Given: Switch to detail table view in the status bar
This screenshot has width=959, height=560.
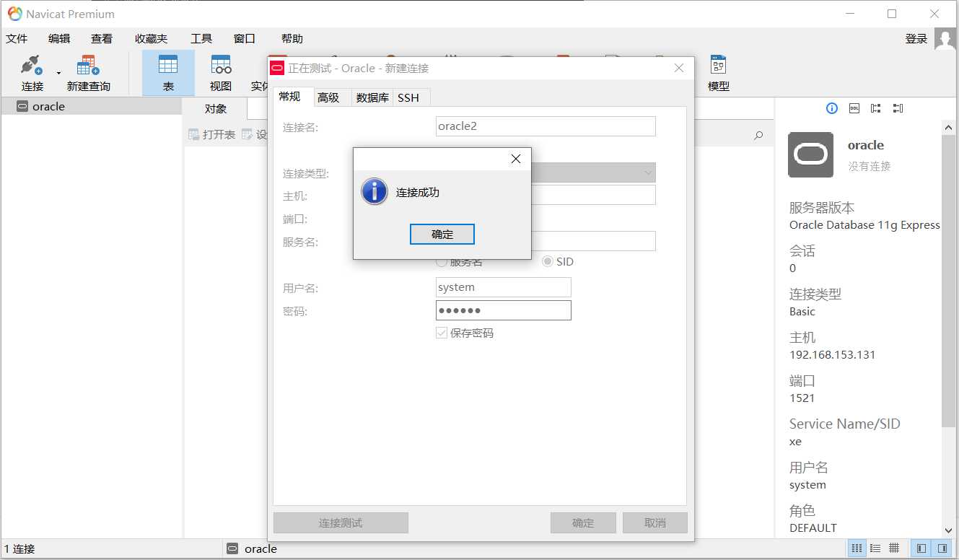Looking at the screenshot, I should click(894, 548).
